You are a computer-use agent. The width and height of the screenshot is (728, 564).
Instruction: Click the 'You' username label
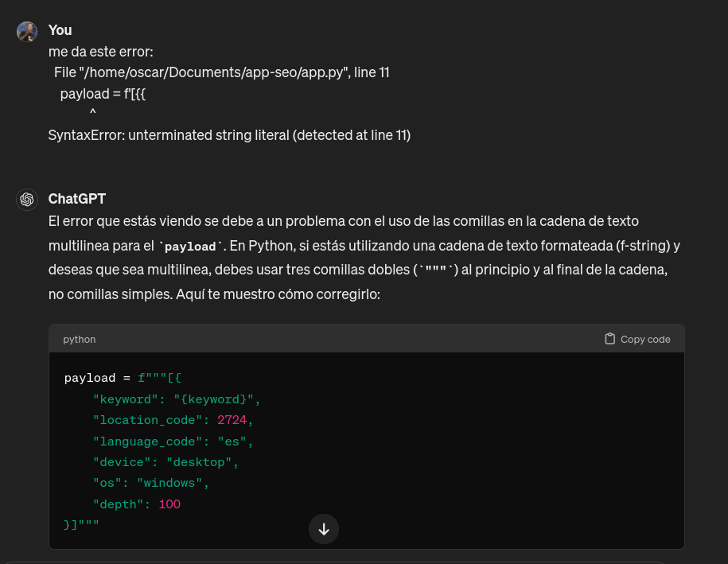tap(60, 29)
